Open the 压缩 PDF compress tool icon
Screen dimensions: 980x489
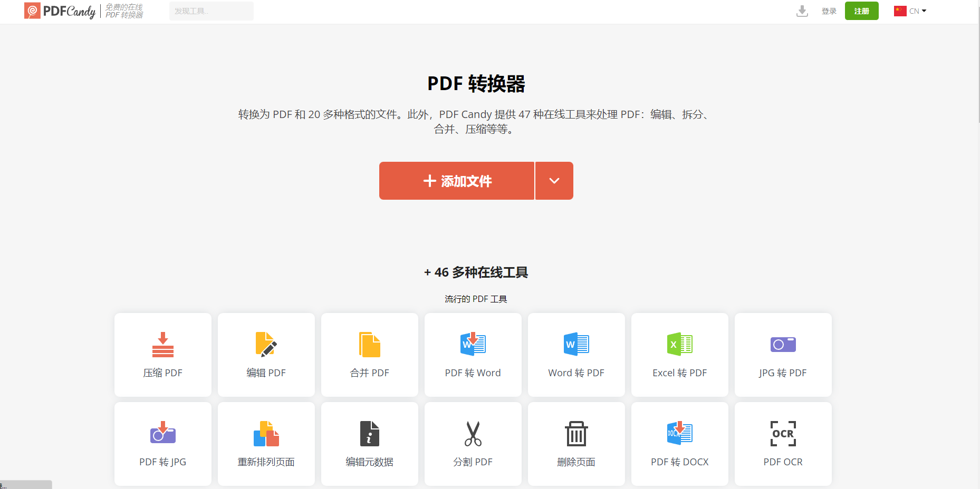(163, 345)
